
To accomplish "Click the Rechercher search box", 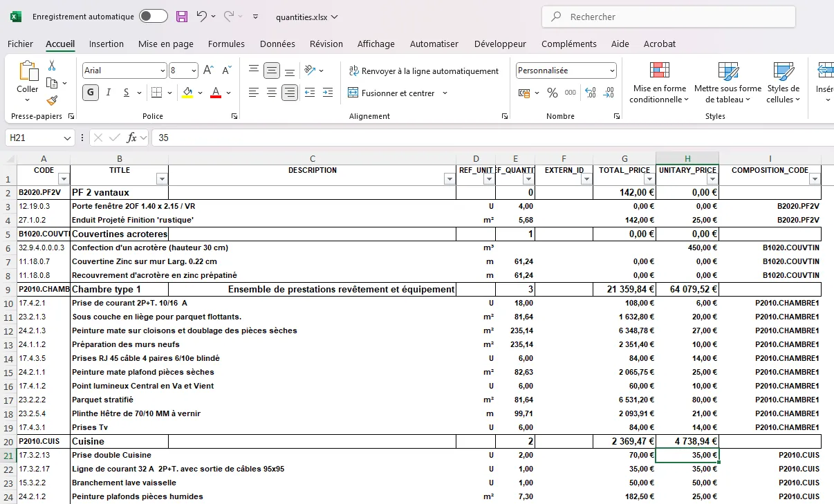I will coord(668,17).
